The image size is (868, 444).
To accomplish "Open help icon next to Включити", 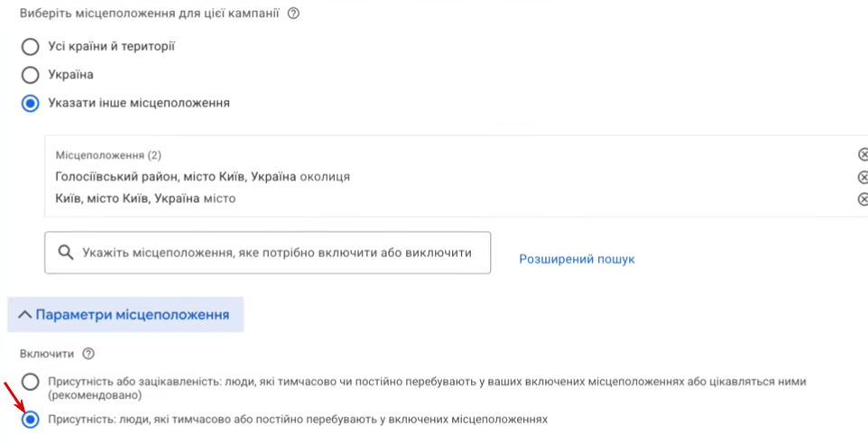I will (88, 354).
